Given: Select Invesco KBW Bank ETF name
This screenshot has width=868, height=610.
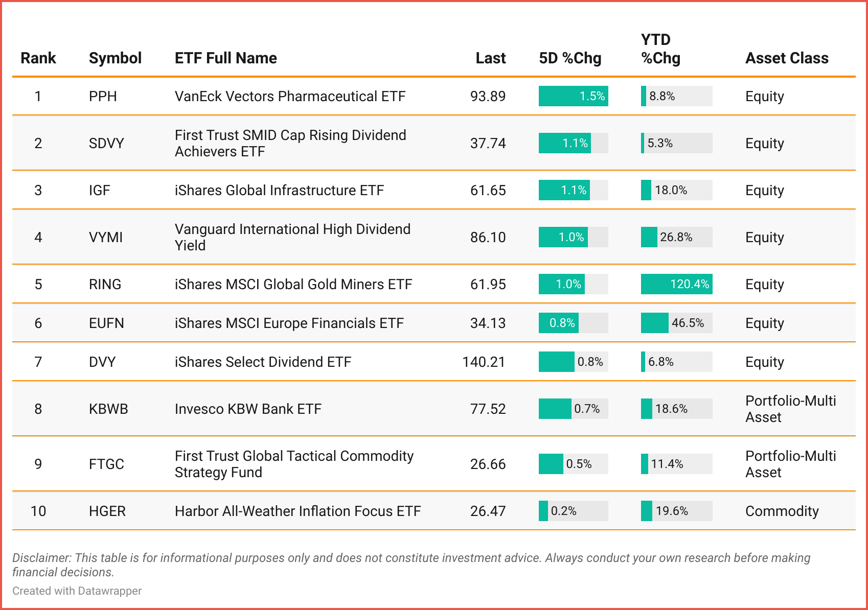Looking at the screenshot, I should [248, 409].
